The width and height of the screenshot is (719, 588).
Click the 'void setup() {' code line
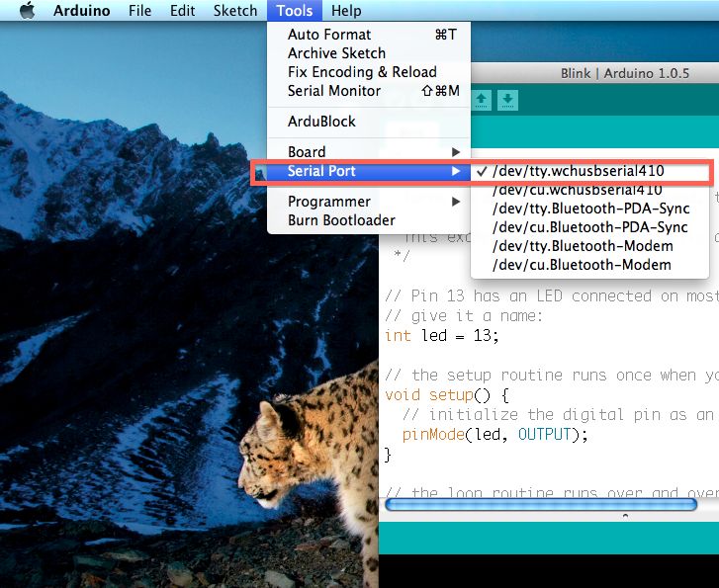tap(447, 395)
